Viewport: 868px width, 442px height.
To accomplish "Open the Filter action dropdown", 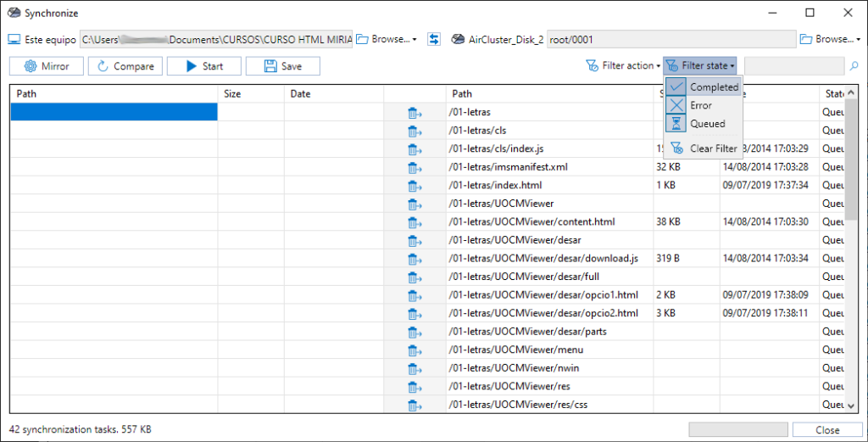I will 623,66.
